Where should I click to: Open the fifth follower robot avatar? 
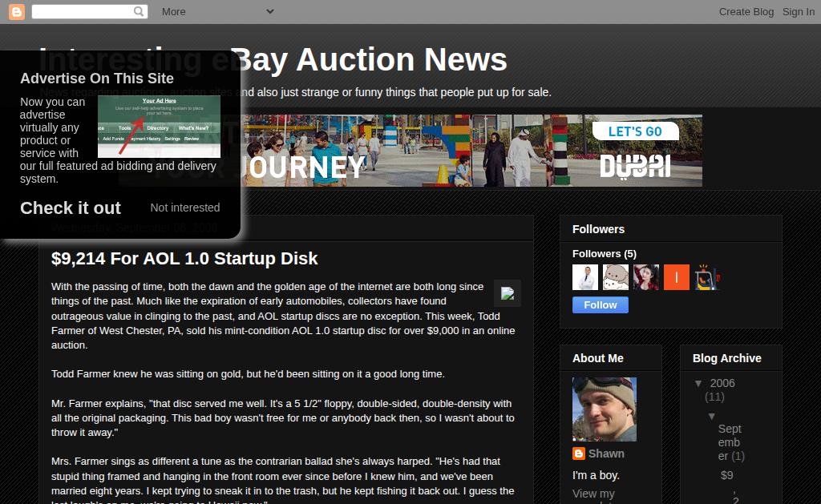pyautogui.click(x=707, y=277)
